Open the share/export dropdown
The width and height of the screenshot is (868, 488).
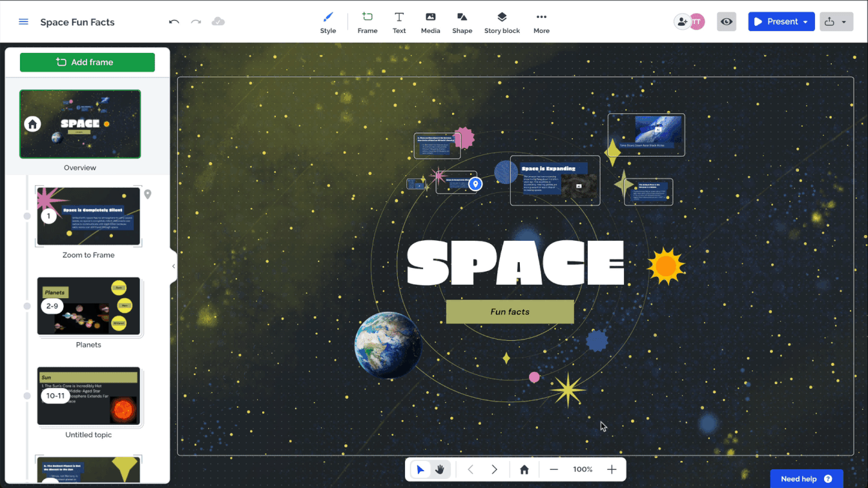coord(836,22)
